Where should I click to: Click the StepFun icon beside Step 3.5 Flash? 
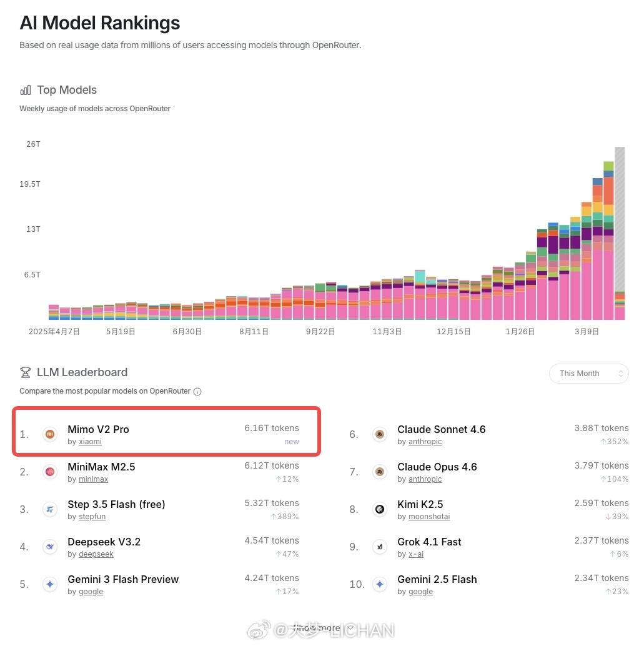(50, 509)
